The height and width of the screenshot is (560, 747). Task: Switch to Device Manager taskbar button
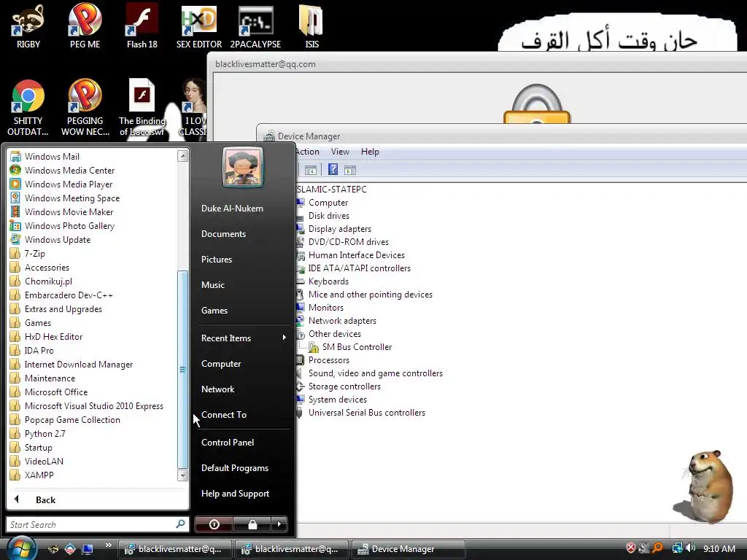tap(408, 549)
